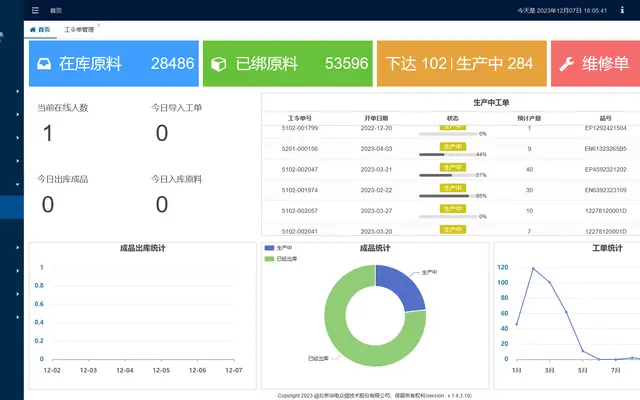Select order number 5102-001974
This screenshot has height=400, width=640.
(x=300, y=190)
